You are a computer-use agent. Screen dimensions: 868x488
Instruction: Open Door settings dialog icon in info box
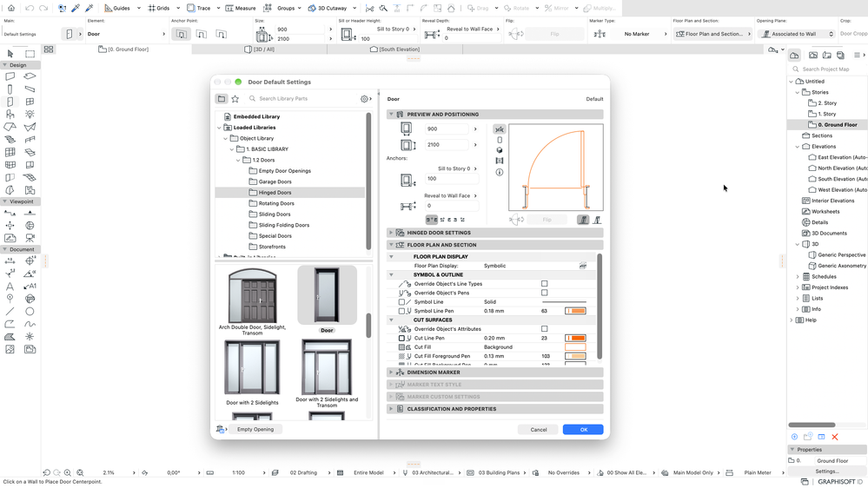click(x=70, y=34)
